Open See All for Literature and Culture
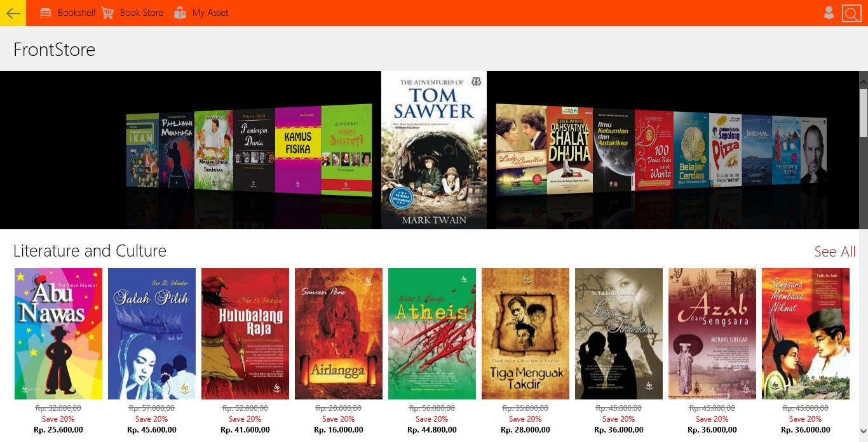This screenshot has height=442, width=868. (x=835, y=251)
